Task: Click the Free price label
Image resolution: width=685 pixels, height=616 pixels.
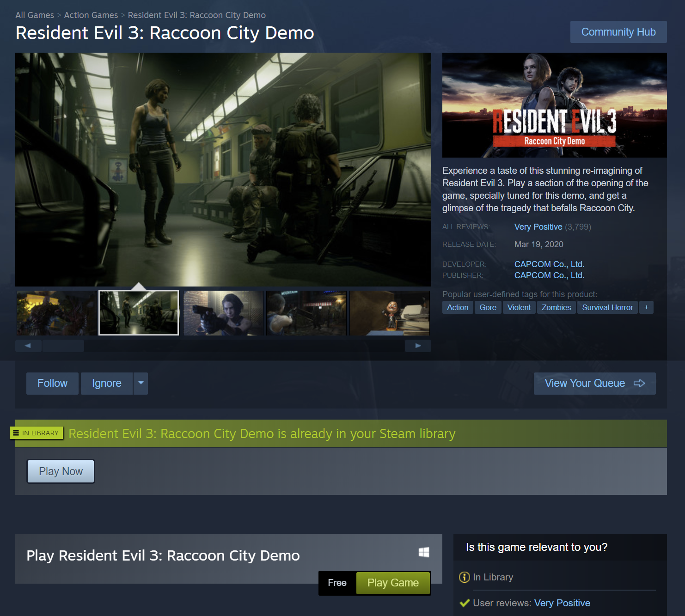Action: 337,583
